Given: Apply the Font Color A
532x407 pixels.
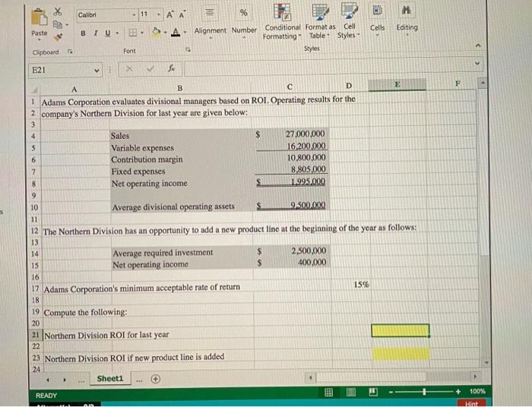Looking at the screenshot, I should click(176, 32).
